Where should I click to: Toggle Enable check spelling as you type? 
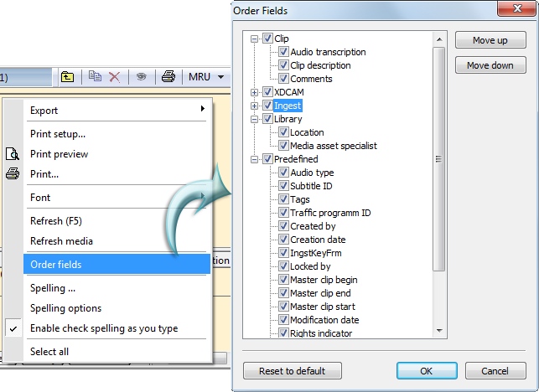click(117, 328)
